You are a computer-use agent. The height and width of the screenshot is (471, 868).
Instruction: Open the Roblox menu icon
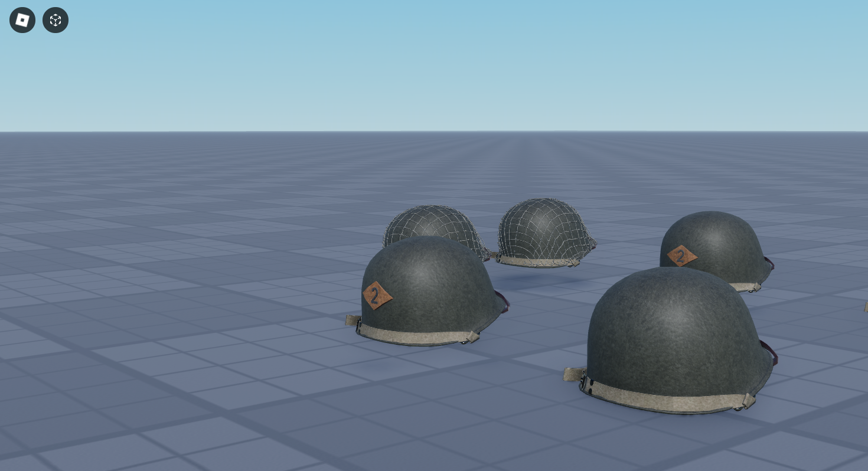point(22,20)
